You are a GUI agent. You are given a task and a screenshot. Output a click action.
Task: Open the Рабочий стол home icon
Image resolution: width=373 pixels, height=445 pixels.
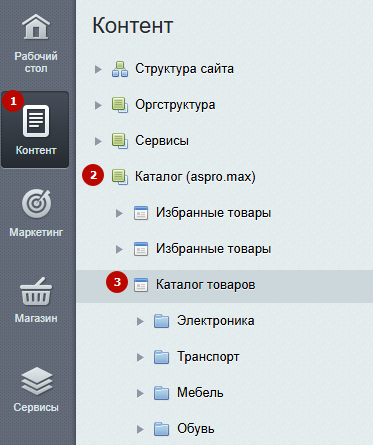coord(36,27)
